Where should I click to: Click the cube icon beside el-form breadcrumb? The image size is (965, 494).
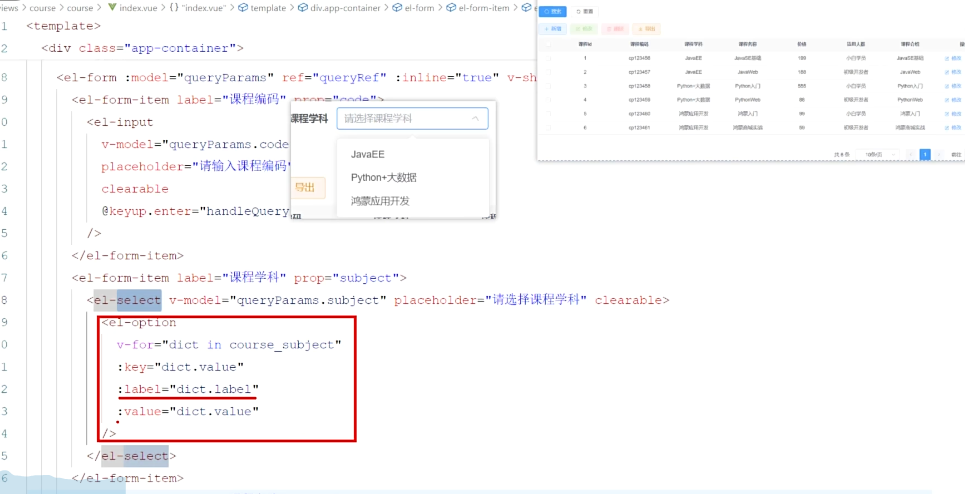[398, 8]
